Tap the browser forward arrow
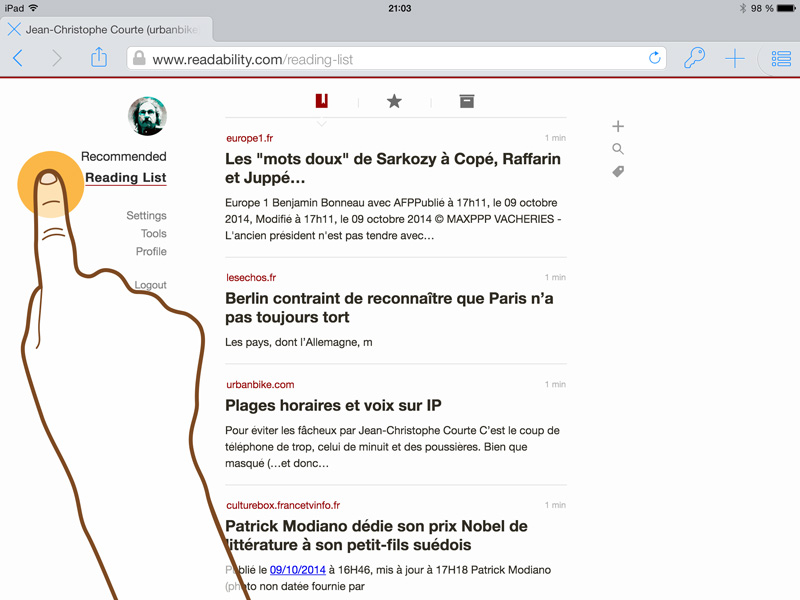Viewport: 800px width, 600px height. (x=57, y=58)
